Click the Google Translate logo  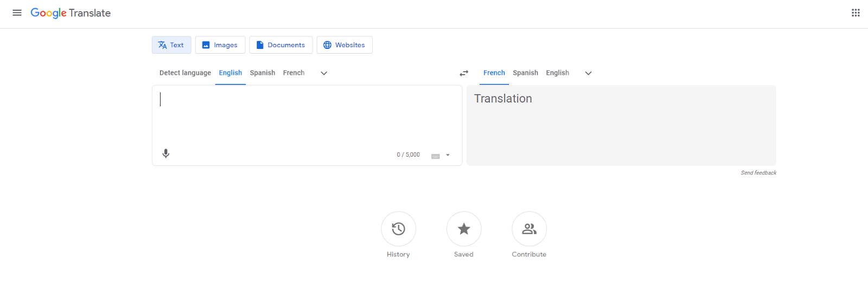[71, 13]
